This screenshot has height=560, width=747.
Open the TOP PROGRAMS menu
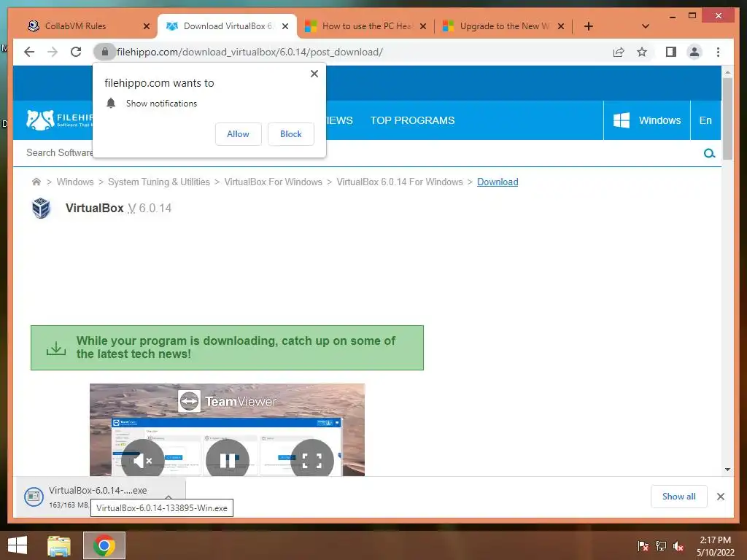[x=413, y=120]
